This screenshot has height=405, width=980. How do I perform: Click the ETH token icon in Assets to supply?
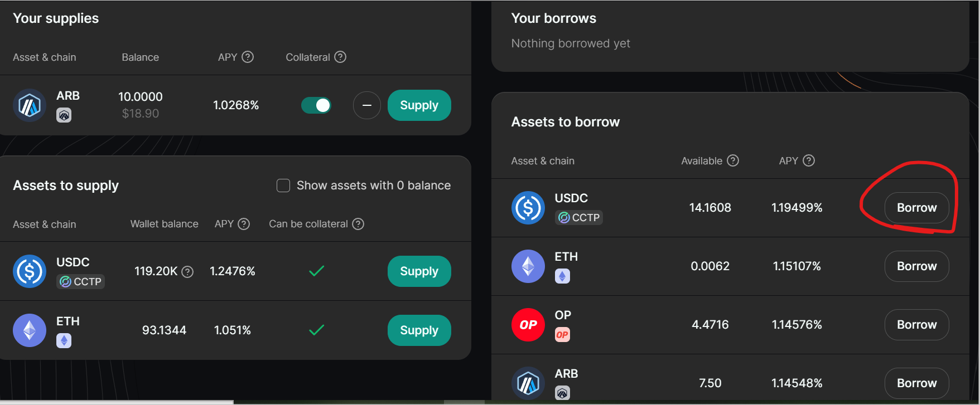click(30, 330)
